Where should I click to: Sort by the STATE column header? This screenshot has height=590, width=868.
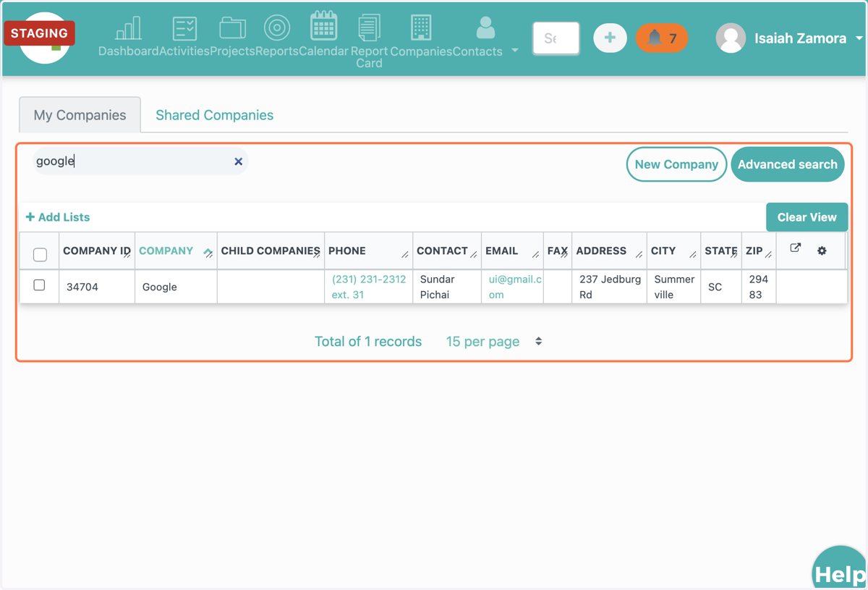[721, 250]
